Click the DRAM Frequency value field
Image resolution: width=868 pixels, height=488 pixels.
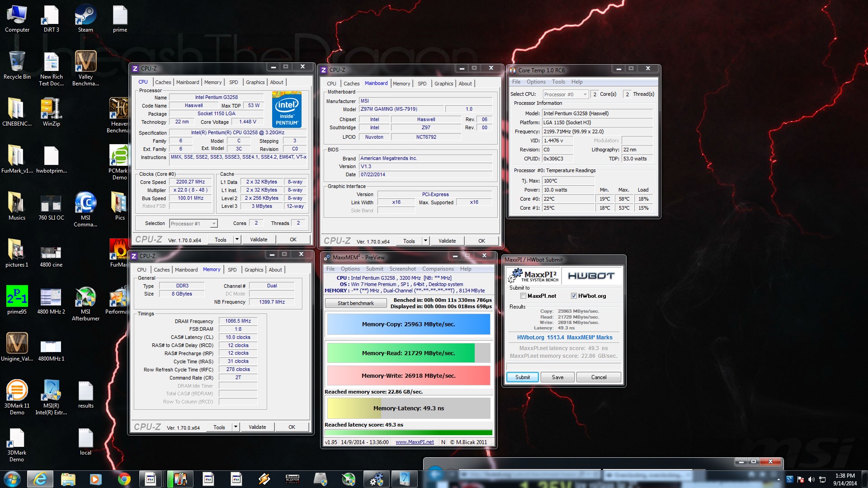(x=238, y=321)
